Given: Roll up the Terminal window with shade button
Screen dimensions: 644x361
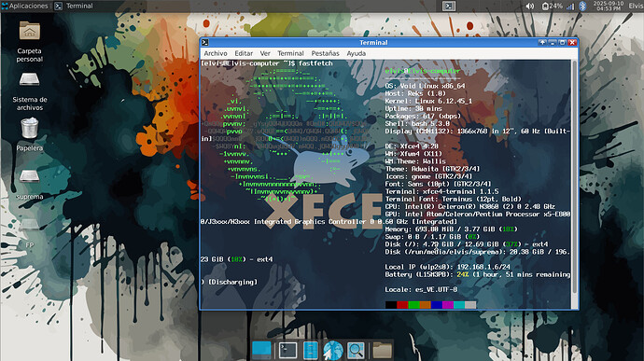Looking at the screenshot, I should pyautogui.click(x=542, y=42).
